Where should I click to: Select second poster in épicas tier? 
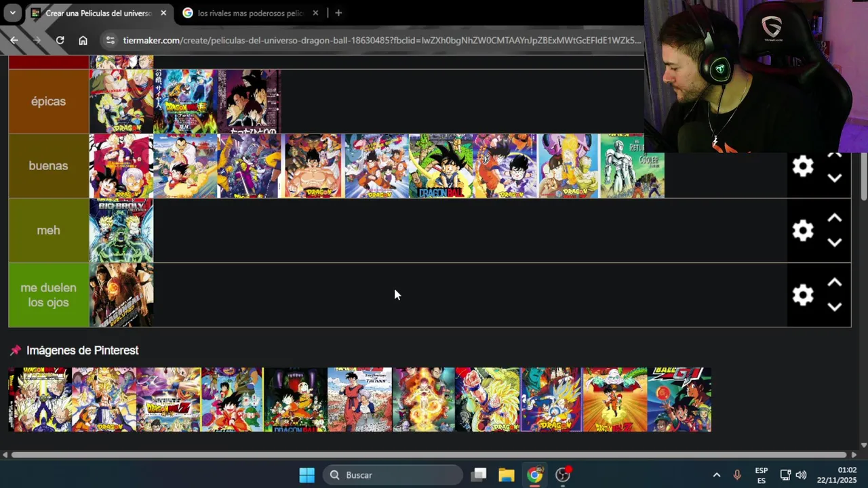coord(185,102)
